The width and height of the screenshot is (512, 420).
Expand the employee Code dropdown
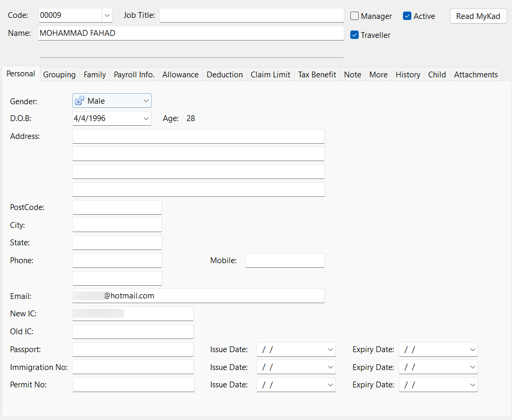[107, 16]
